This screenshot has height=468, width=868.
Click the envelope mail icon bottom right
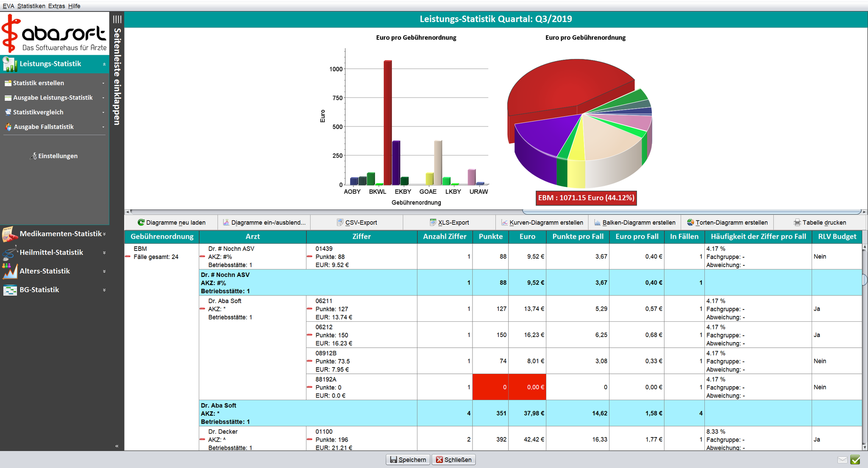(843, 459)
